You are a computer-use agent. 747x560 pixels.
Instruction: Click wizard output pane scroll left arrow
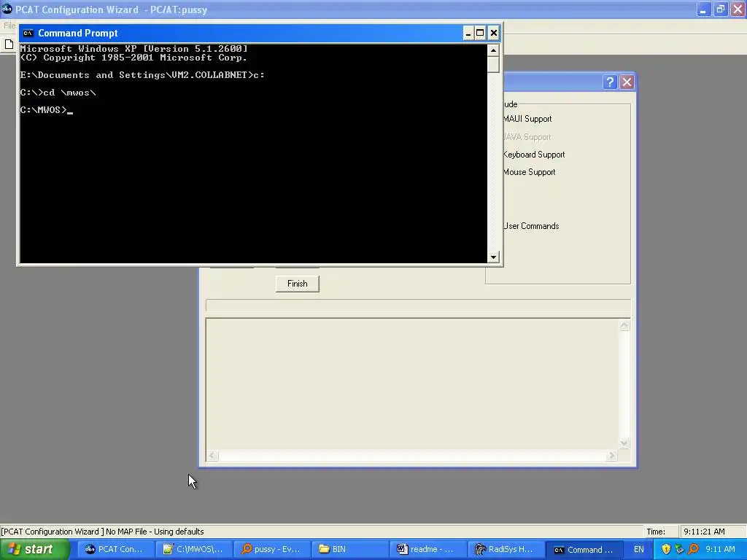[x=212, y=456]
